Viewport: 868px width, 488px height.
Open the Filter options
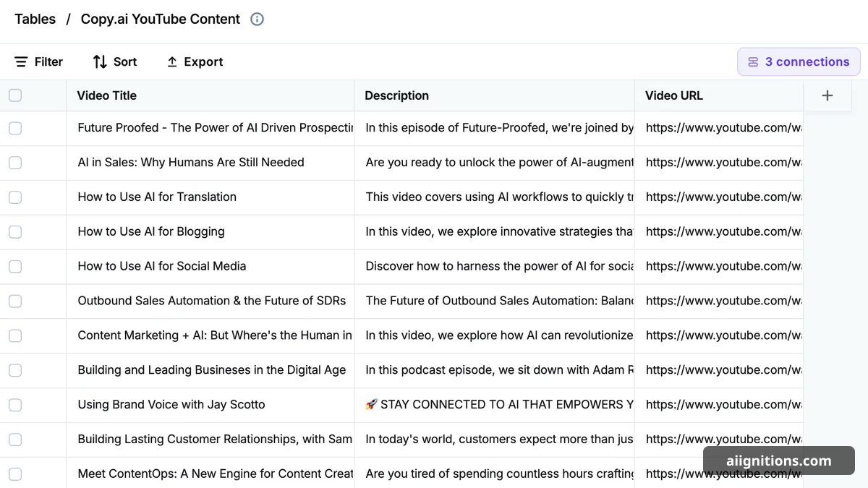(39, 62)
